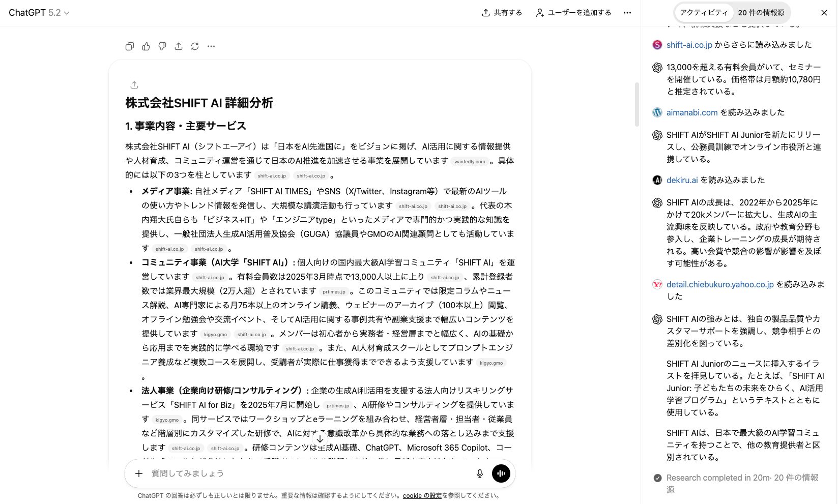Viewport: 838px width, 504px height.
Task: Click the 共有する button
Action: (502, 13)
